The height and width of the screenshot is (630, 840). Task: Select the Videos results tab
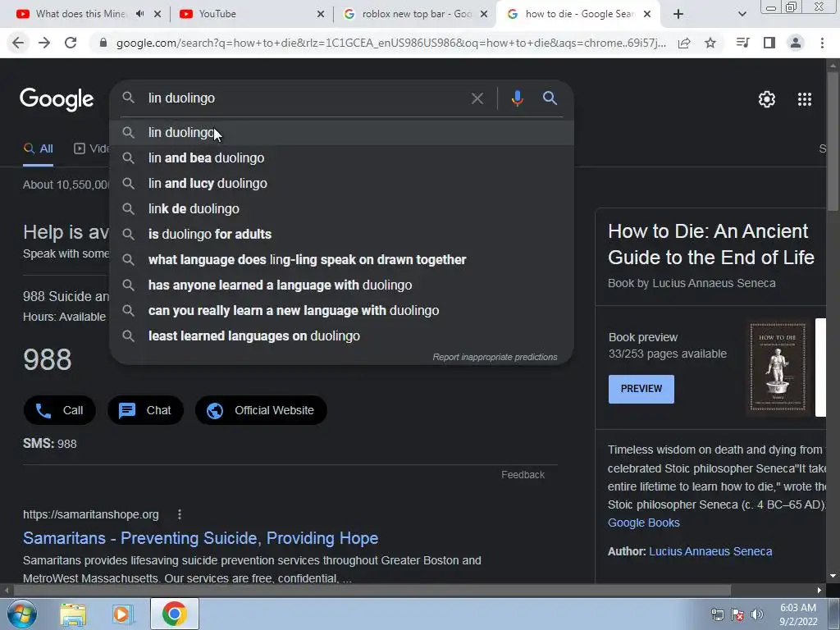(91, 148)
